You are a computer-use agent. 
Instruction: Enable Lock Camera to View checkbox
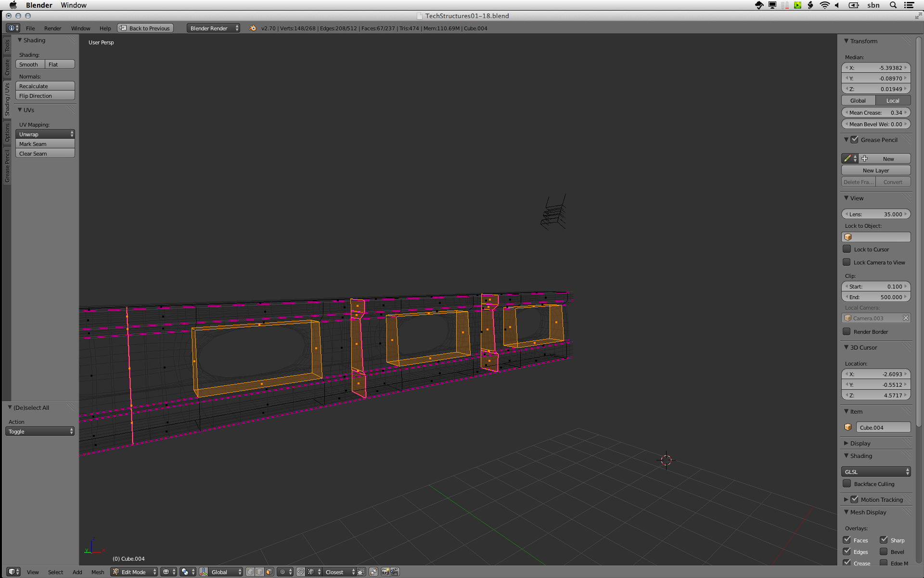tap(847, 262)
